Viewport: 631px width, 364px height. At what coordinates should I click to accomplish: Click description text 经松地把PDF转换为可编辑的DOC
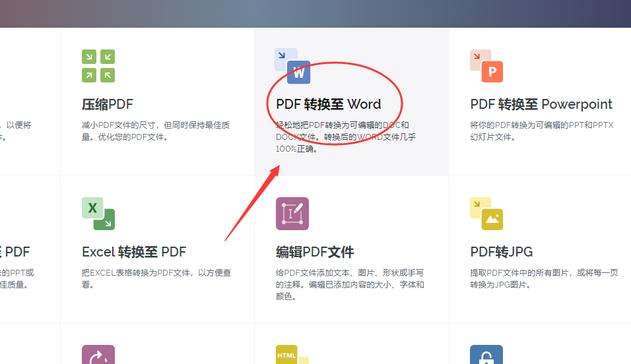[x=346, y=136]
